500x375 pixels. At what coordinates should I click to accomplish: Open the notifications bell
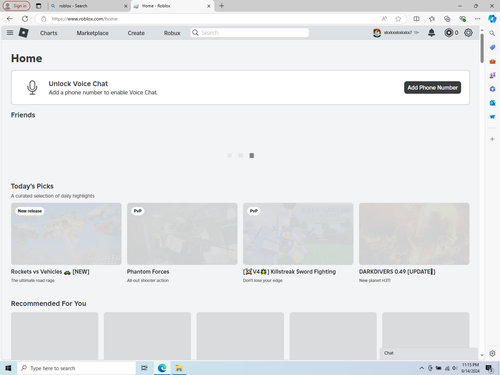point(431,33)
